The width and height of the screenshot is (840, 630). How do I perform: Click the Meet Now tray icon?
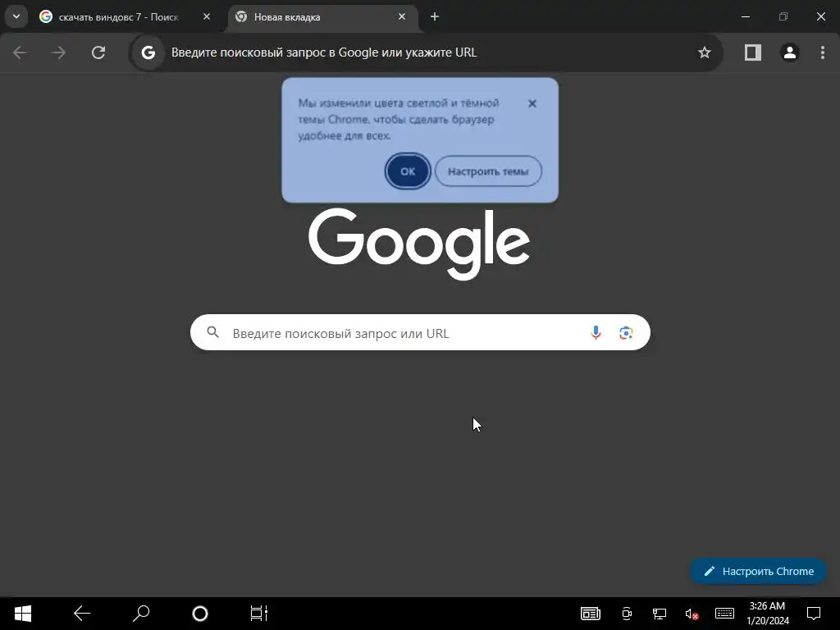pyautogui.click(x=627, y=614)
